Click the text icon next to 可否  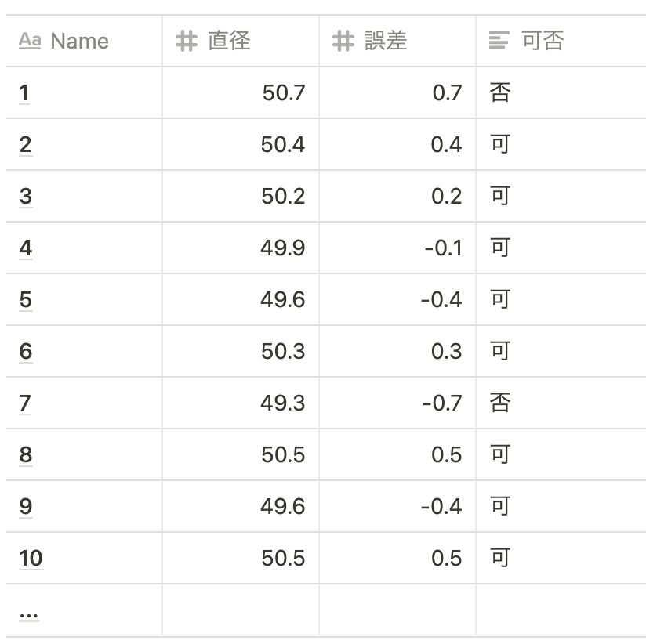[499, 41]
